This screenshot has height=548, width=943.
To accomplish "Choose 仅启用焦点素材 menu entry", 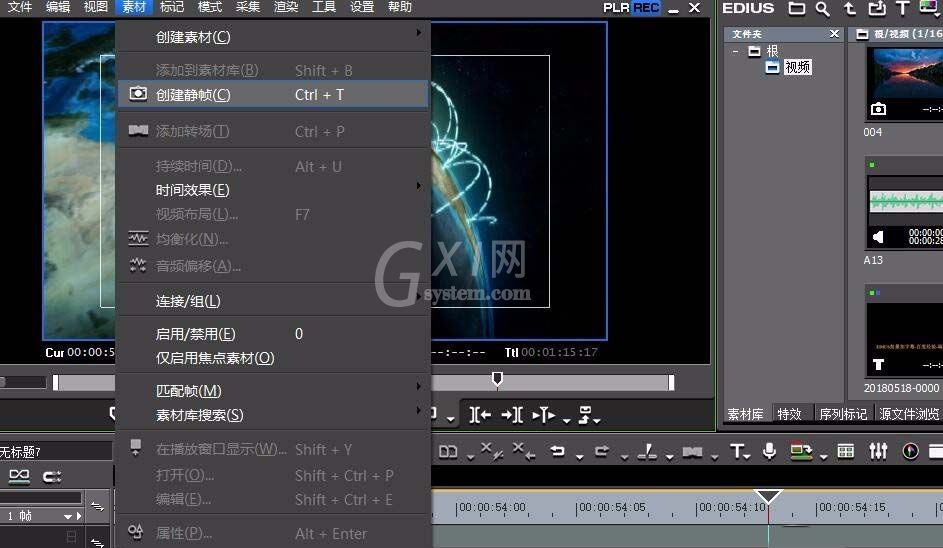I will point(273,358).
